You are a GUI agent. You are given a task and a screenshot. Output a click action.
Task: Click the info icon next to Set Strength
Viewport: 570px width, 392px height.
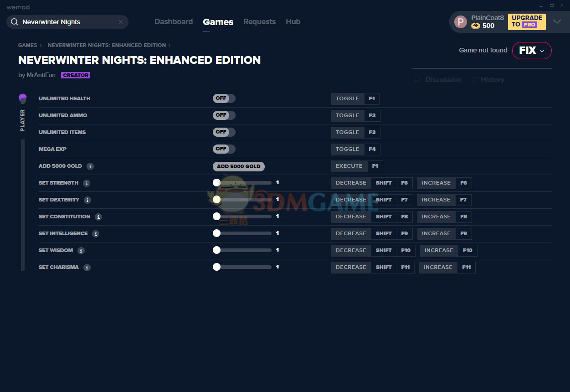pos(87,183)
